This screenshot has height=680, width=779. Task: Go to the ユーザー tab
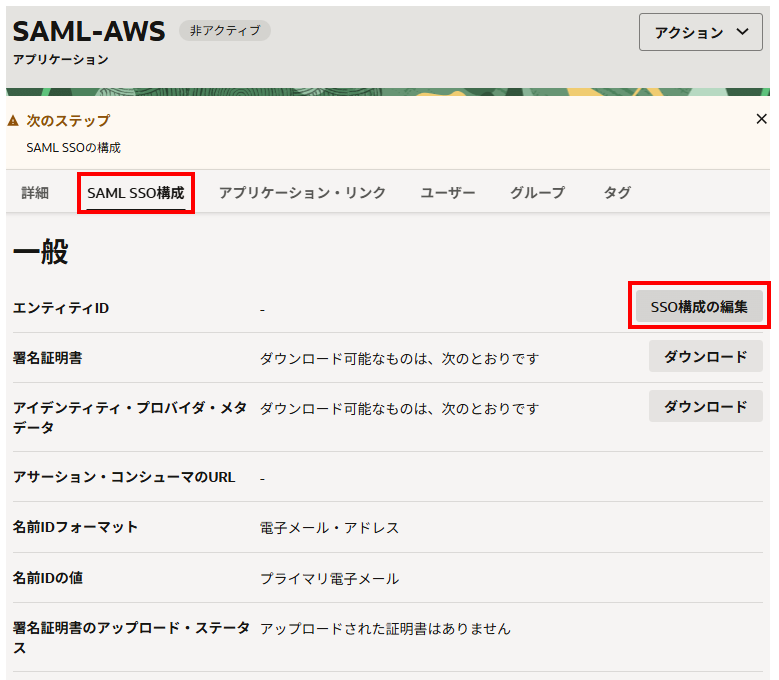click(447, 193)
